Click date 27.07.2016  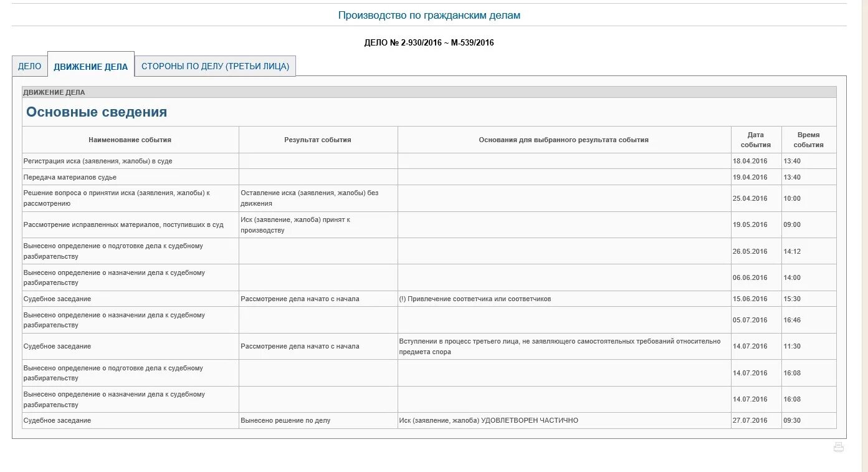pos(750,420)
